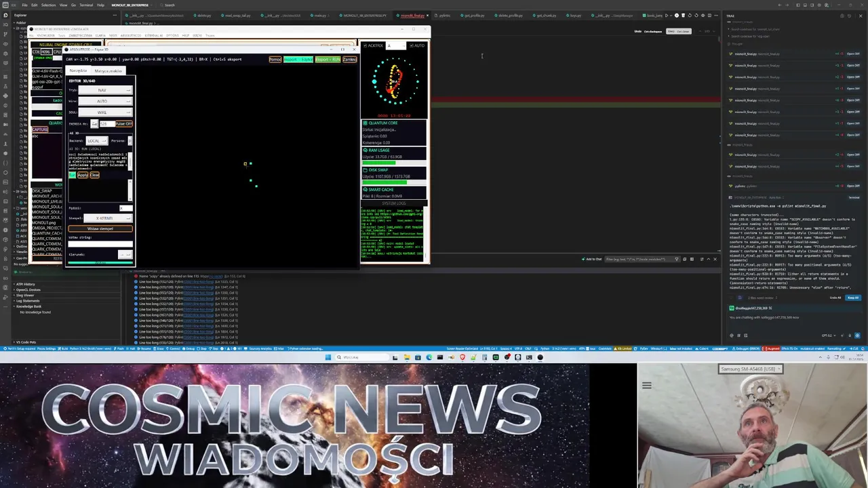Close the Samsung SM-A546B device label
The width and height of the screenshot is (868, 488).
pos(778,369)
